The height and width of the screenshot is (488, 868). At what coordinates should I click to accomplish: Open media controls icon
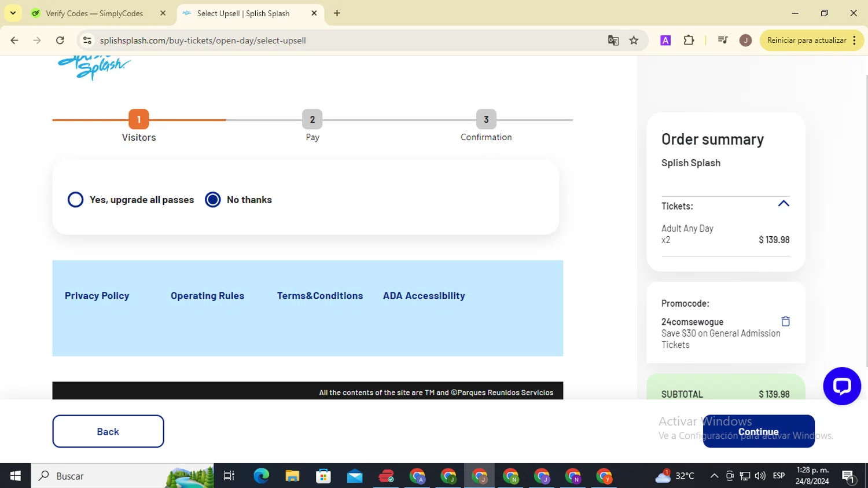(723, 41)
